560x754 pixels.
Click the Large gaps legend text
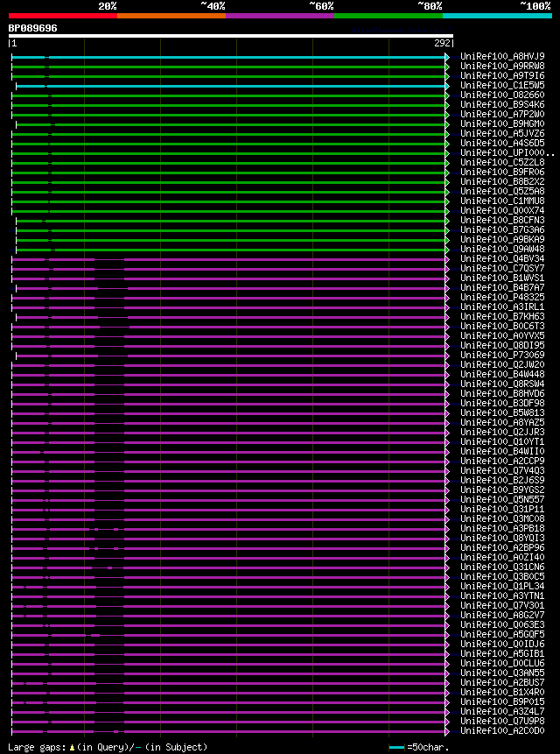tap(108, 747)
